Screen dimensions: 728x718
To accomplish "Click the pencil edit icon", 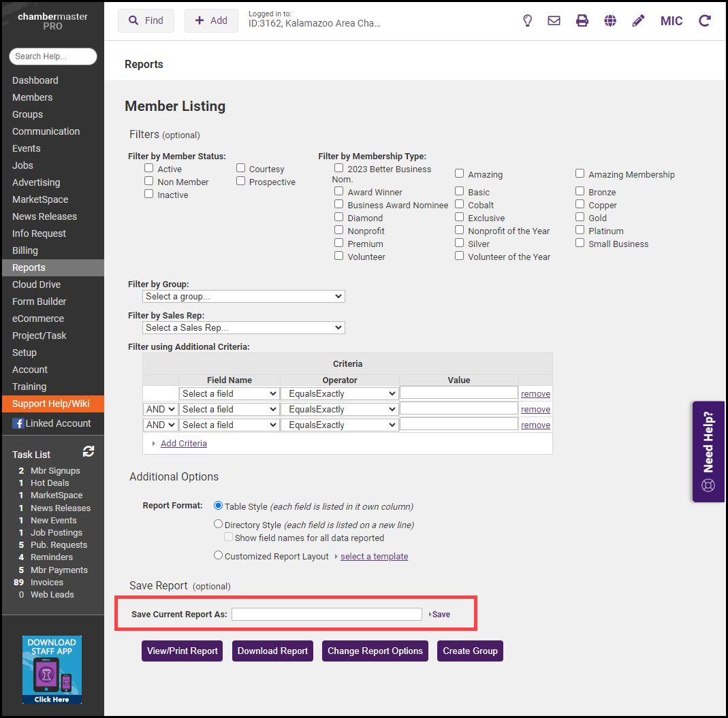I will [638, 20].
